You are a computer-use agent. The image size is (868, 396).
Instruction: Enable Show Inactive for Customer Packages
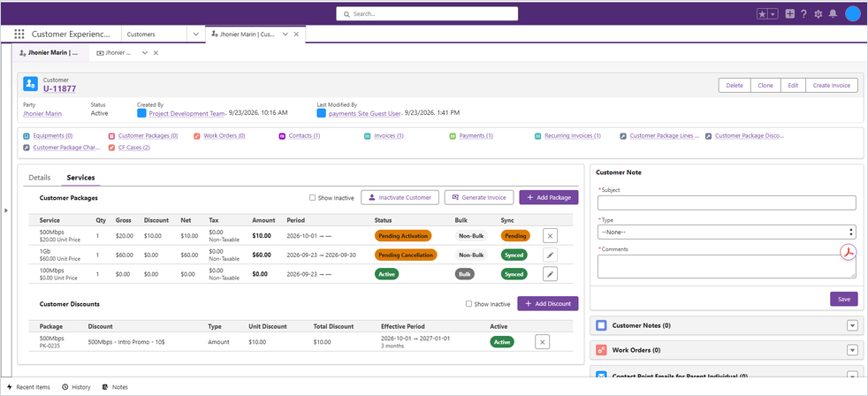click(x=312, y=198)
